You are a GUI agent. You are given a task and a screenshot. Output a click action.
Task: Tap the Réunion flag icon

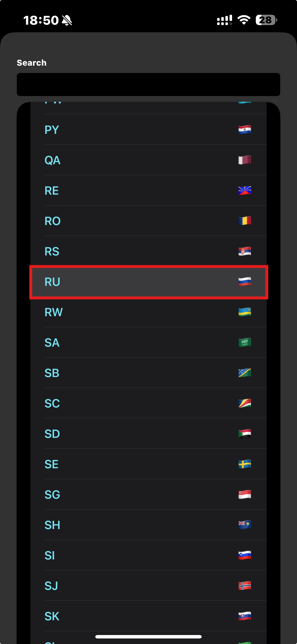(245, 190)
